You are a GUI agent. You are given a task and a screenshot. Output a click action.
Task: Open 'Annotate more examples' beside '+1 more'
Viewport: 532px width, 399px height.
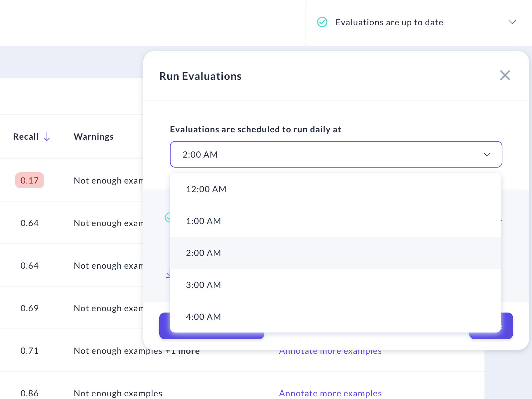pos(330,351)
